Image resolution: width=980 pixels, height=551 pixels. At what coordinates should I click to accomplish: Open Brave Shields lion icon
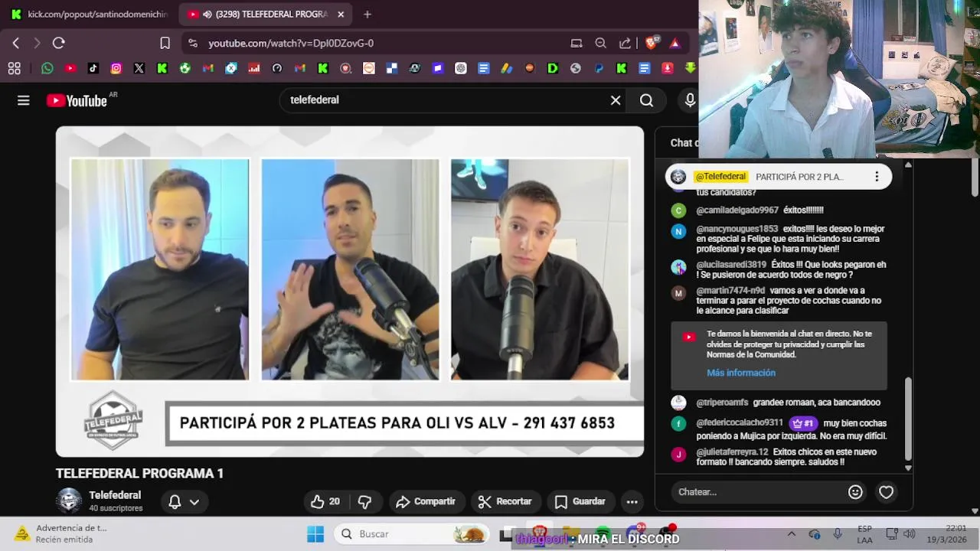(651, 44)
